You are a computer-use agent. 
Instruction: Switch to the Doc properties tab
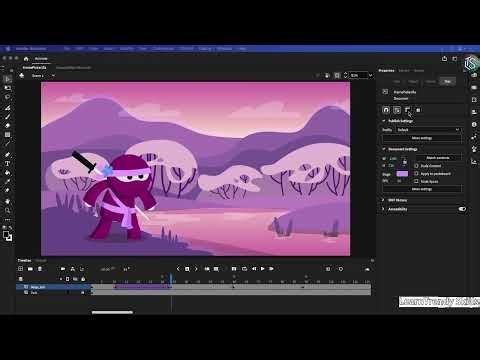448,81
